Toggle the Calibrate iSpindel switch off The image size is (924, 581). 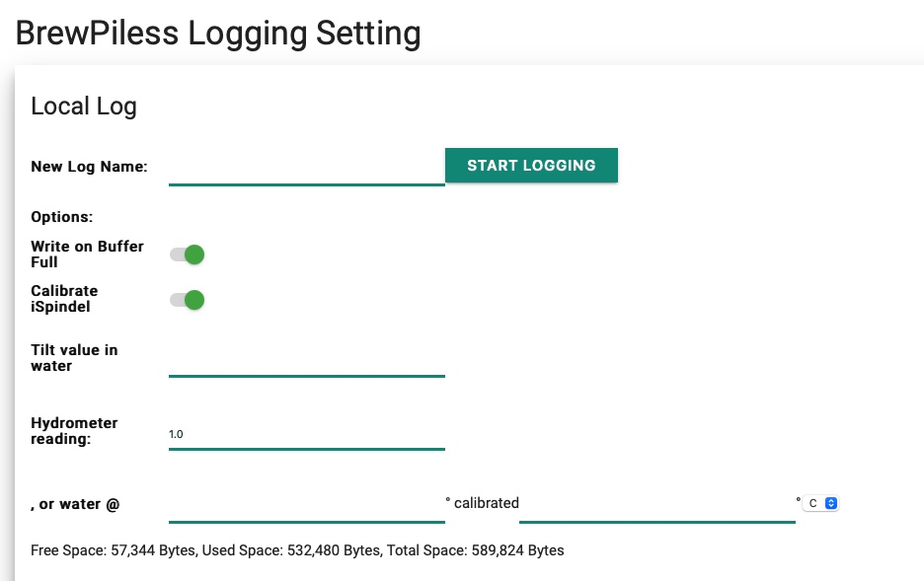[187, 299]
